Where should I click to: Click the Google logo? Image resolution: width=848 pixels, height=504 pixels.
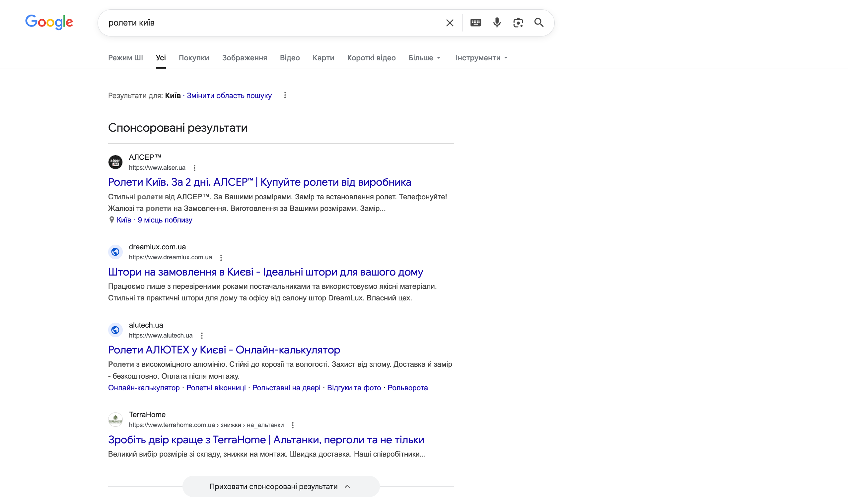click(49, 23)
